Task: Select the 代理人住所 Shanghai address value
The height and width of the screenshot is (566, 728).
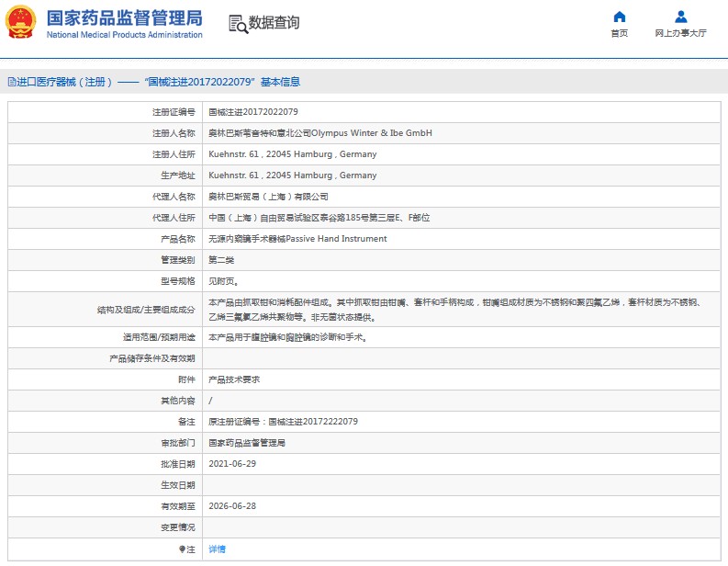Action: click(319, 218)
